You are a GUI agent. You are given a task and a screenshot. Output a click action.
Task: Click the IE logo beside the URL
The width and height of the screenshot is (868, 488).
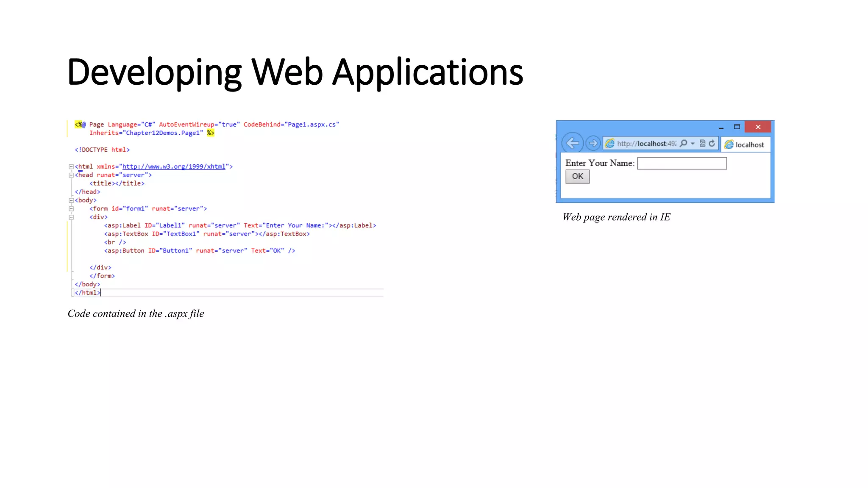[x=610, y=144]
